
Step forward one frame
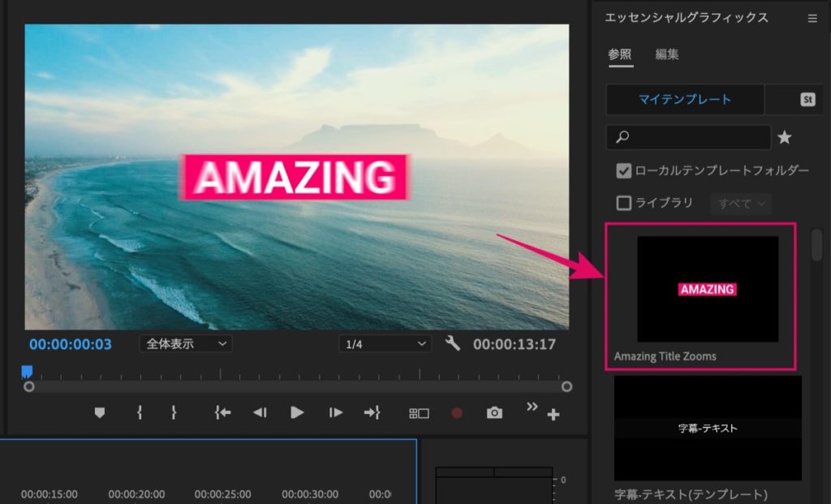[335, 412]
